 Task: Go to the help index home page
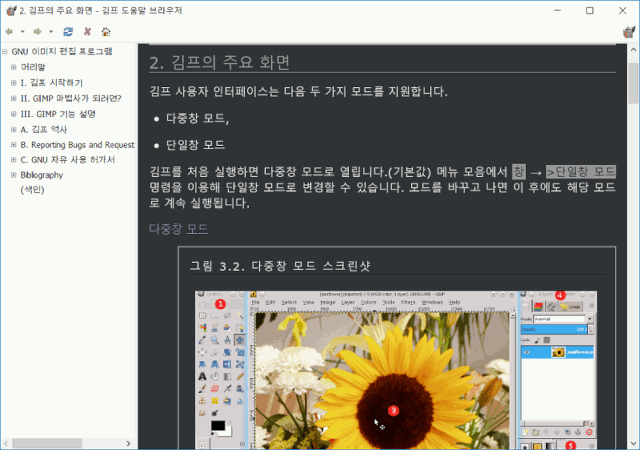106,31
